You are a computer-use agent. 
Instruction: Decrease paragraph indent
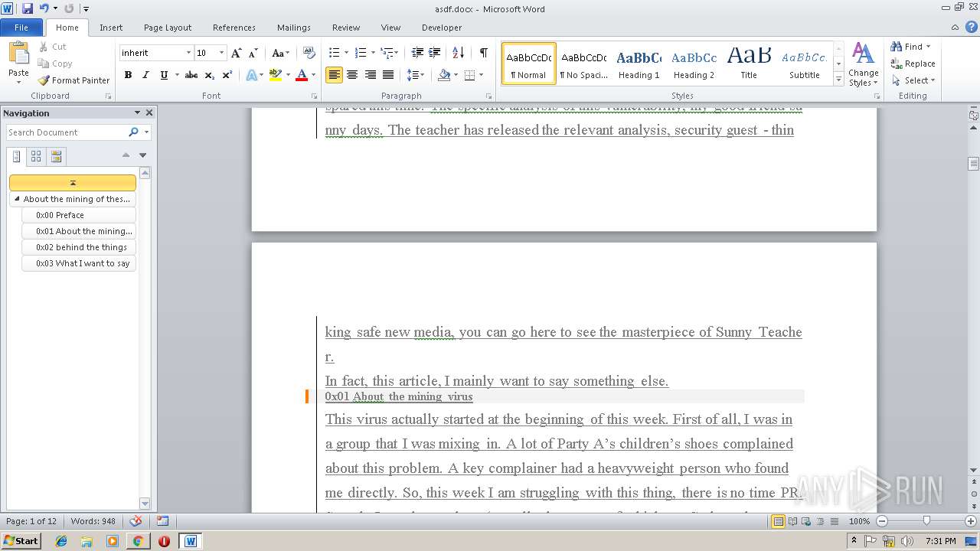[417, 53]
